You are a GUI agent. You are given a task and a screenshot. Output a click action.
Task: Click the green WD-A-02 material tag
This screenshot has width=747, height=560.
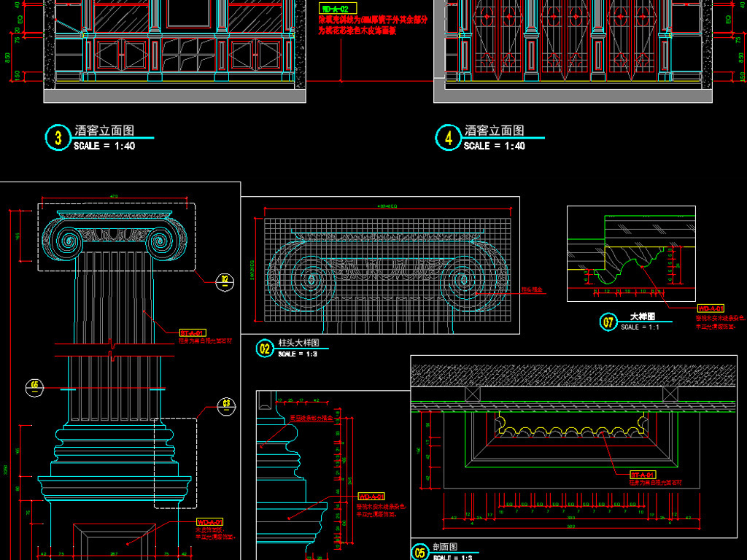[334, 9]
